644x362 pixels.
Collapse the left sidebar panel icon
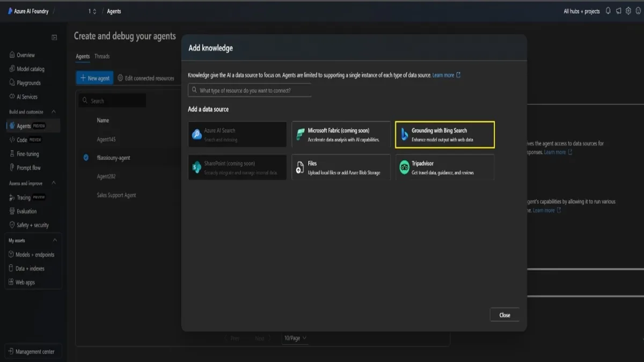coord(54,38)
